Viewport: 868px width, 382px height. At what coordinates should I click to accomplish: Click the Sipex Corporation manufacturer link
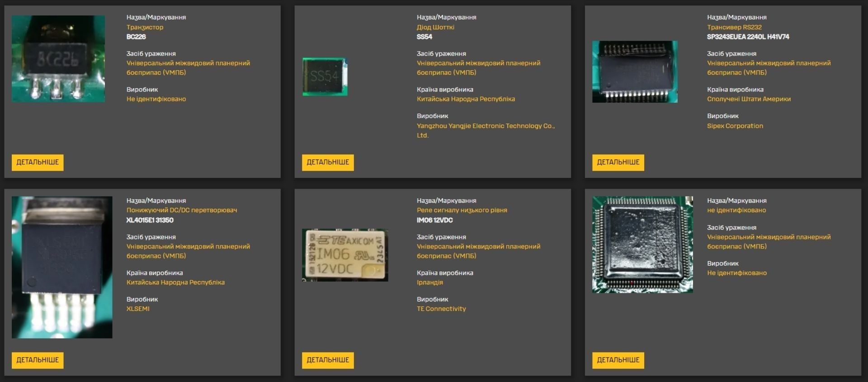[x=735, y=126]
